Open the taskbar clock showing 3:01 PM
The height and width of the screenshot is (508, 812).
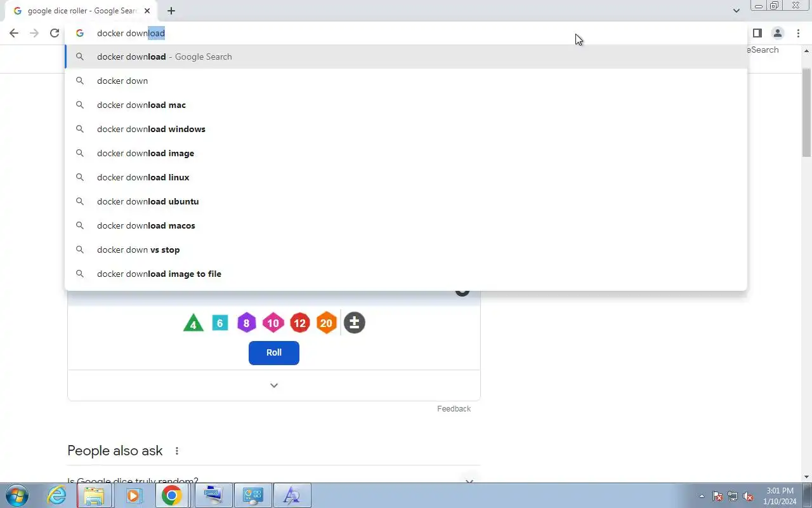(780, 496)
